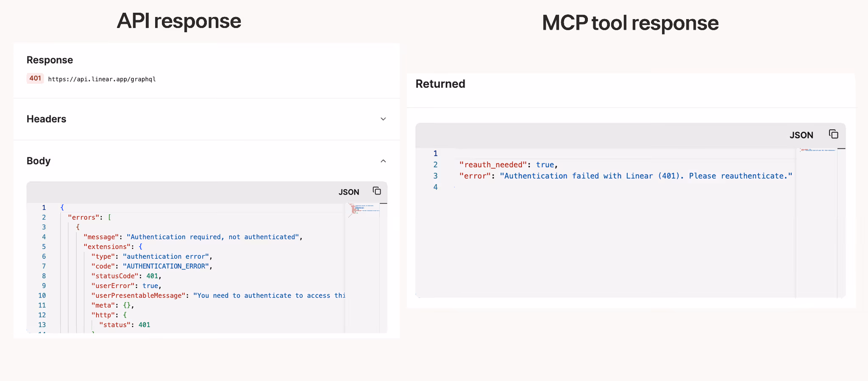The width and height of the screenshot is (868, 381).
Task: Click the "authentication error" type value
Action: click(x=166, y=256)
